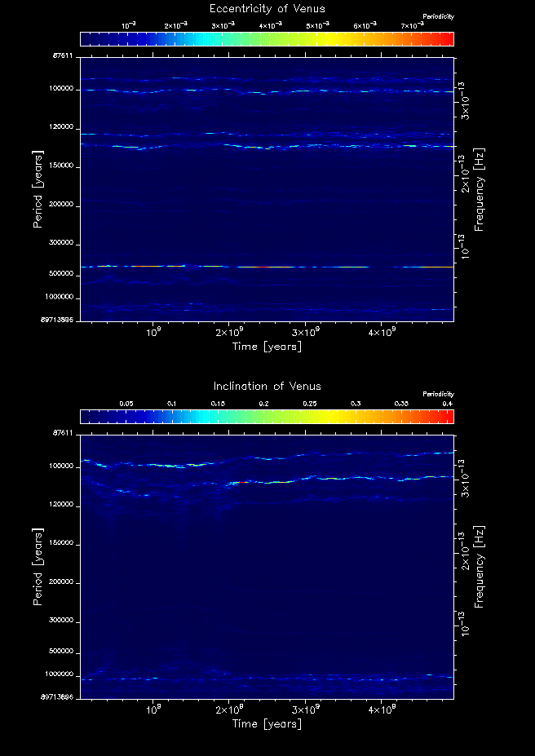This screenshot has height=756, width=535.
Task: Click the "Eccentricity of Venus" plot title
Action: (267, 9)
